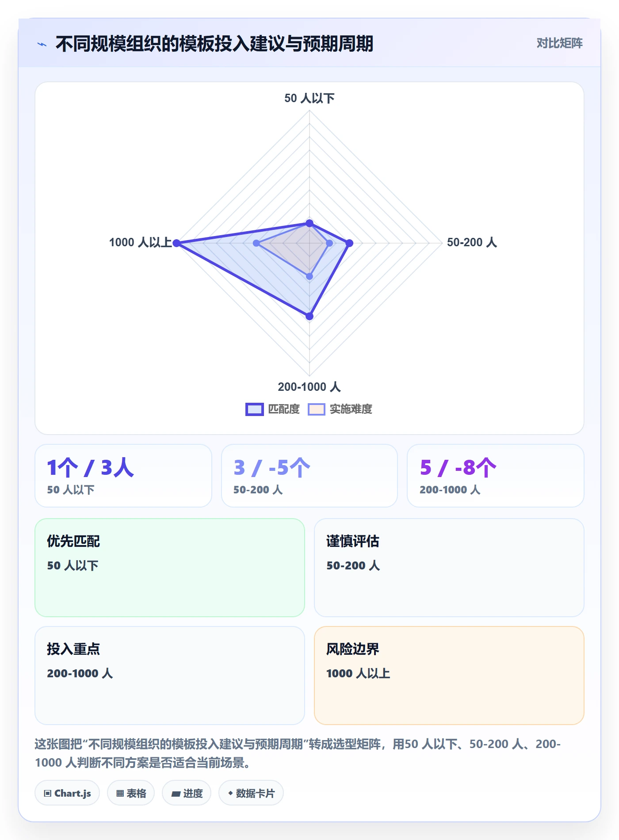Click the 表格 table tag icon

(x=120, y=794)
